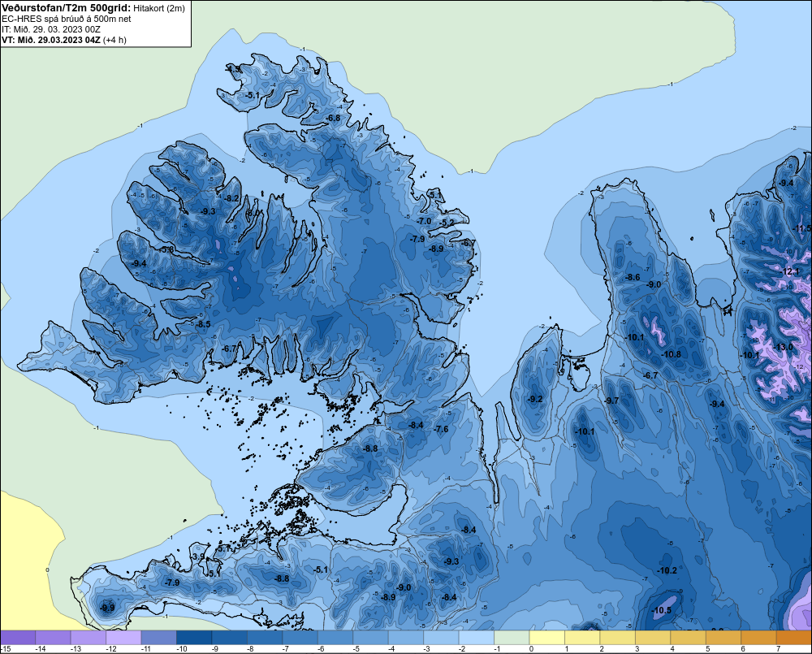
Task: Click the yellow legend swatch between 0 and 1
Action: pos(547,637)
